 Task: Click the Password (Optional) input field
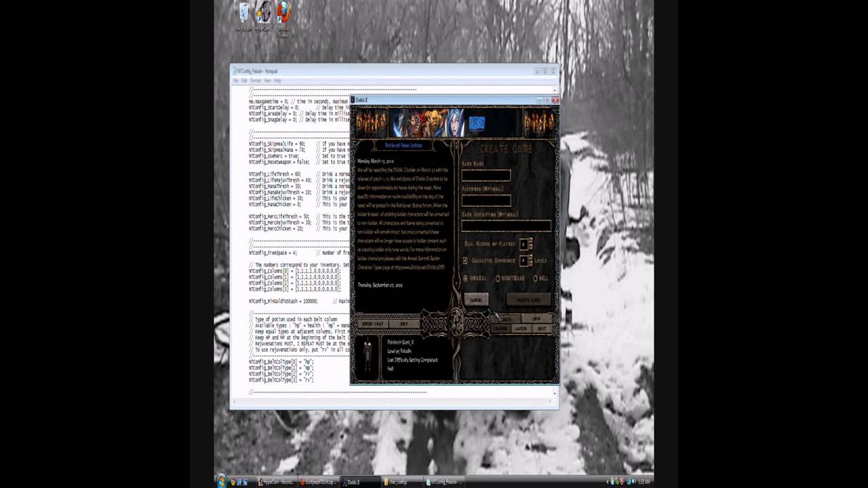pos(486,201)
